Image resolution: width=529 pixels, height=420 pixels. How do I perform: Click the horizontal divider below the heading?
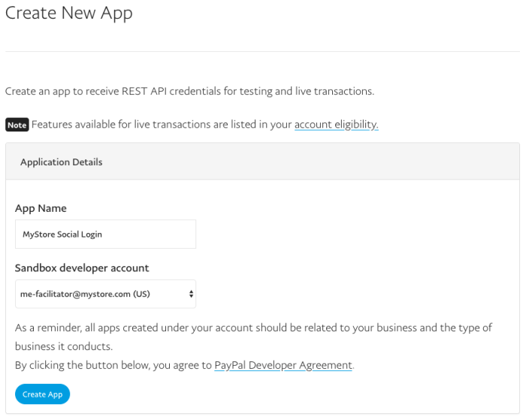pos(262,51)
